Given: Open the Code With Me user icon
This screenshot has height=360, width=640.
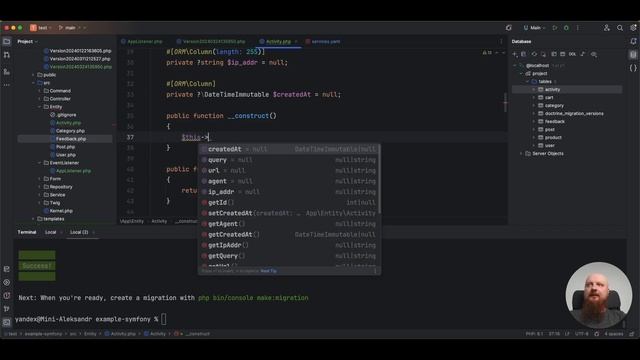Looking at the screenshot, I should [607, 28].
